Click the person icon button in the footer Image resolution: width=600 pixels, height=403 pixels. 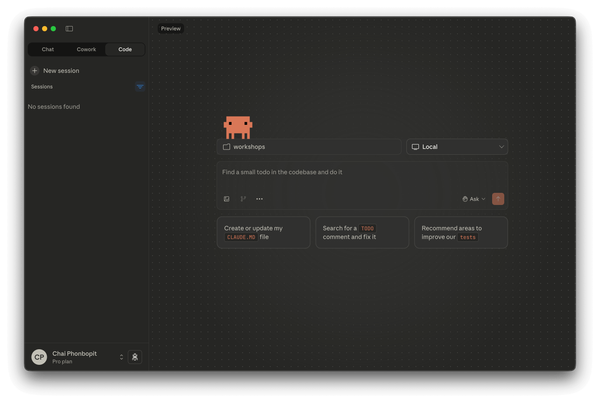tap(135, 357)
